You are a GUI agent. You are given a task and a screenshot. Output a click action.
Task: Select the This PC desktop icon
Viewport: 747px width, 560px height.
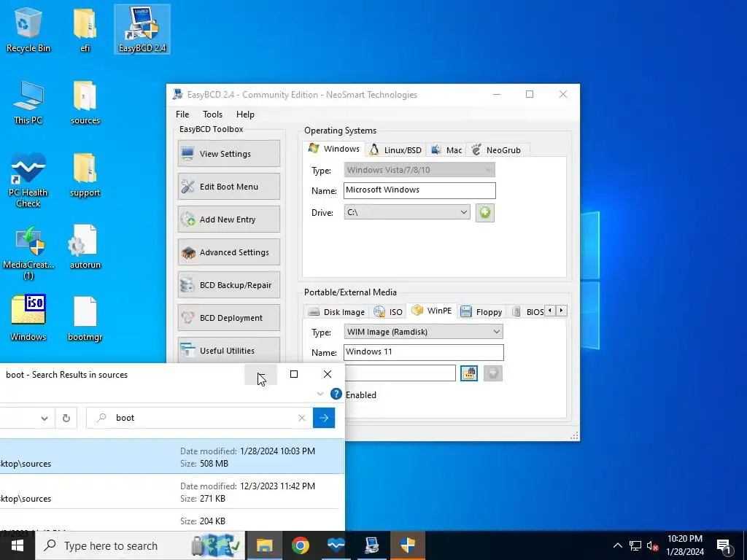(28, 102)
